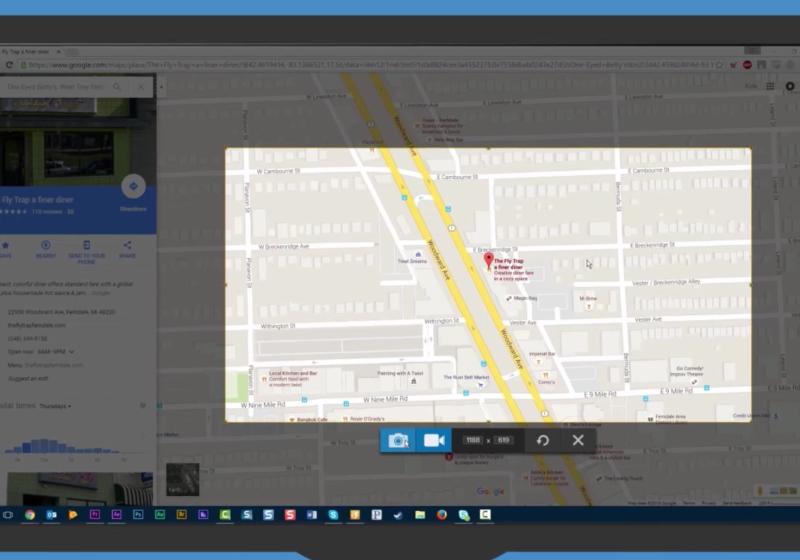Click the Maps search magnifier icon
This screenshot has width=800, height=560.
(117, 87)
